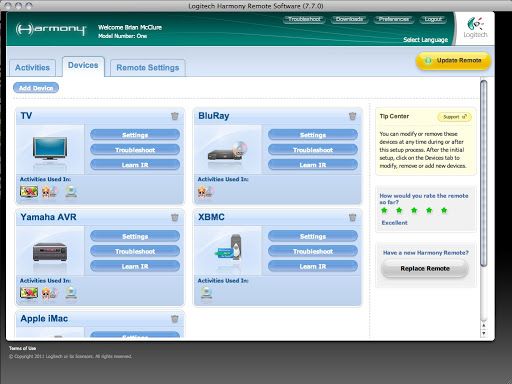Click the Apple iMac trash icon
Viewport: 512px width, 384px height.
175,319
